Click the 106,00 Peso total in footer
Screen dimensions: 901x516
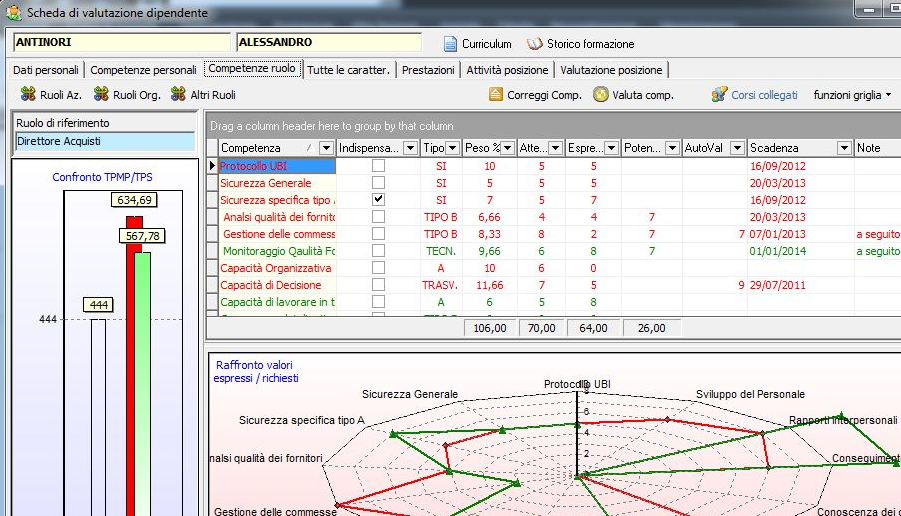click(490, 328)
